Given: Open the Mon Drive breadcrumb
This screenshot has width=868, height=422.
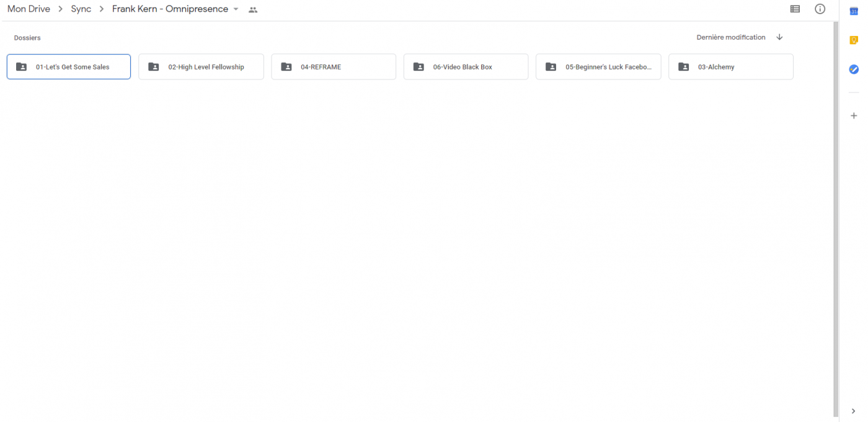Looking at the screenshot, I should (29, 9).
